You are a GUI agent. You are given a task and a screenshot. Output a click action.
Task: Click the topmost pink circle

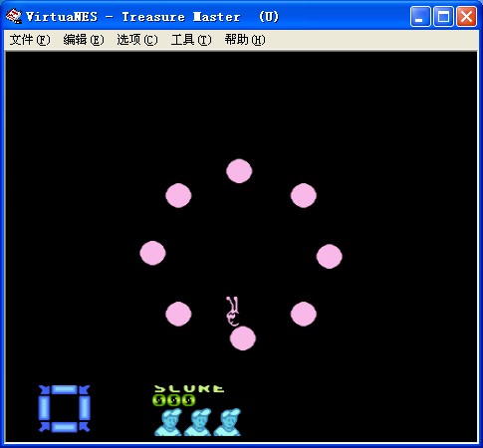(239, 171)
